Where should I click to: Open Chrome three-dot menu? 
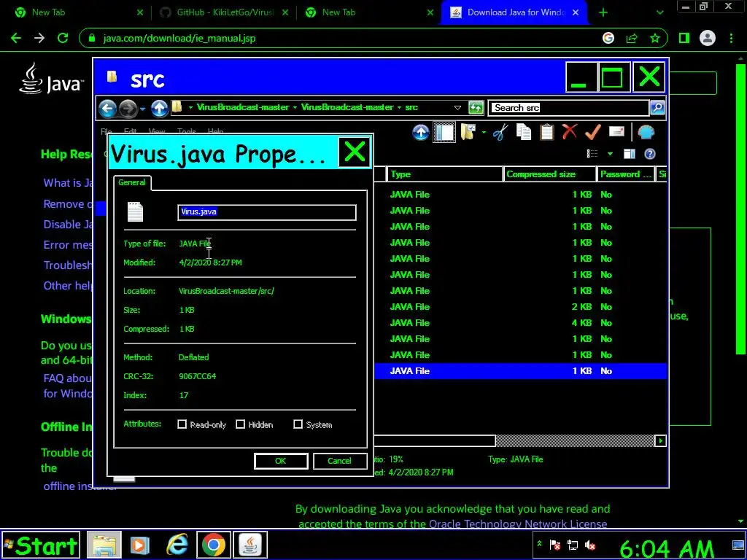(x=731, y=38)
